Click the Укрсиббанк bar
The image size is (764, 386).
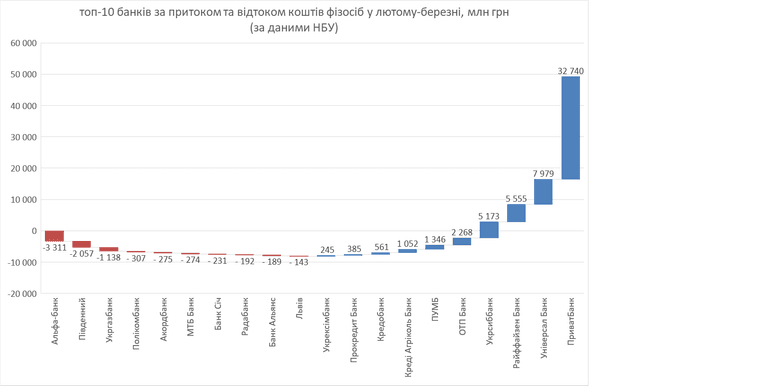point(489,230)
